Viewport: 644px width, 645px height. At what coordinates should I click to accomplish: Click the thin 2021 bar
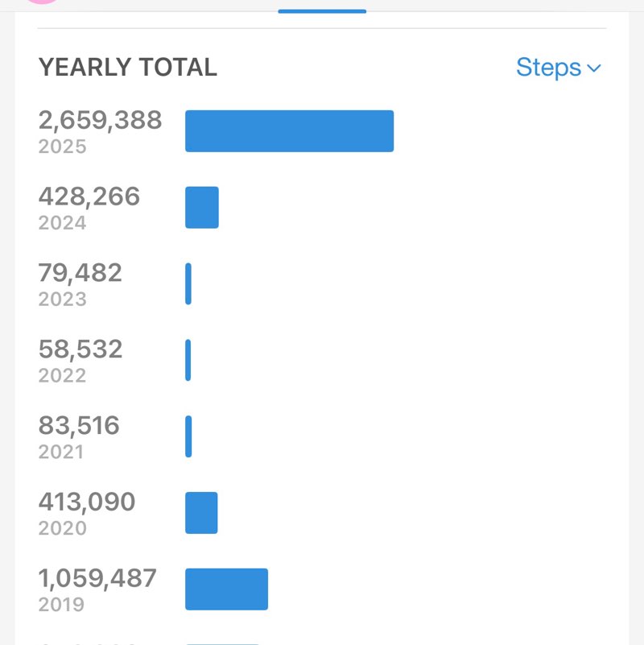(188, 436)
